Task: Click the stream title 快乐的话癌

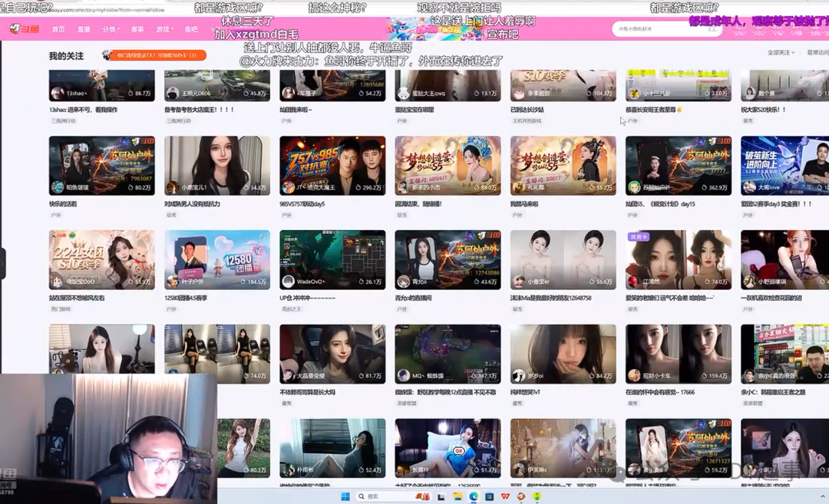Action: (x=63, y=203)
